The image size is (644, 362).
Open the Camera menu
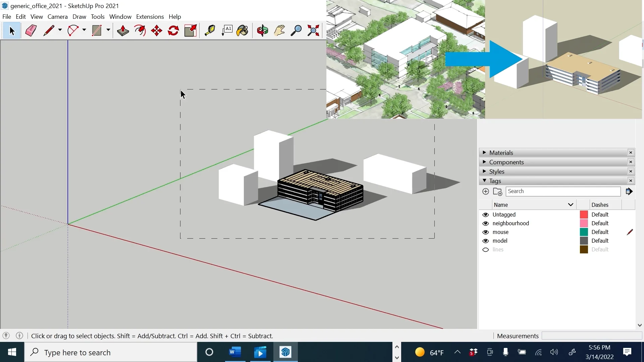(x=57, y=16)
